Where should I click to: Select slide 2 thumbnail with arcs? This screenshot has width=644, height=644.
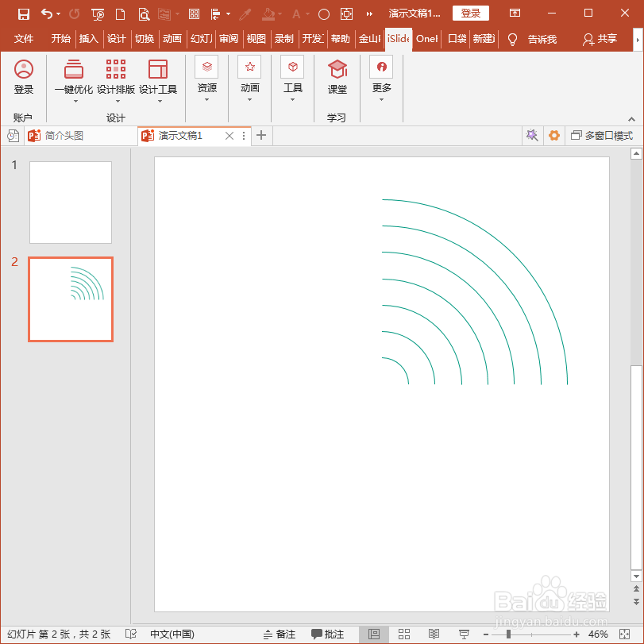pos(71,299)
